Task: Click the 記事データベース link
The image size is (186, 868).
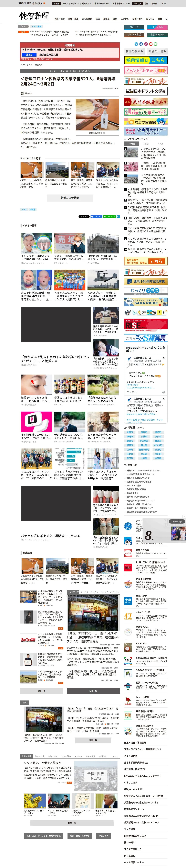Action: click(x=102, y=3)
